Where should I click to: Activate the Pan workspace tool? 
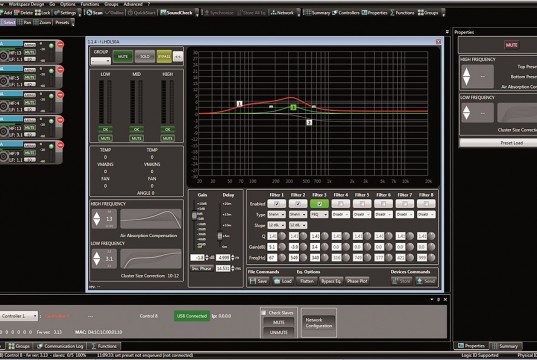pos(24,22)
